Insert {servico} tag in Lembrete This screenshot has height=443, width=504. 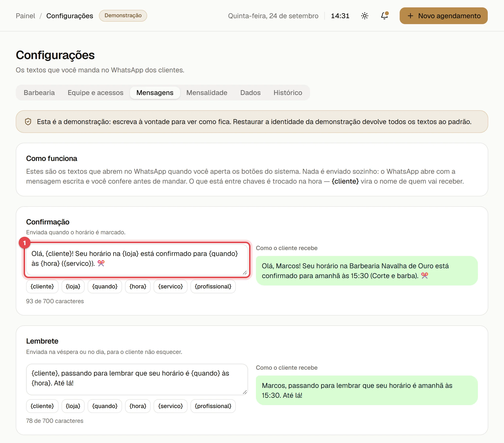[170, 406]
